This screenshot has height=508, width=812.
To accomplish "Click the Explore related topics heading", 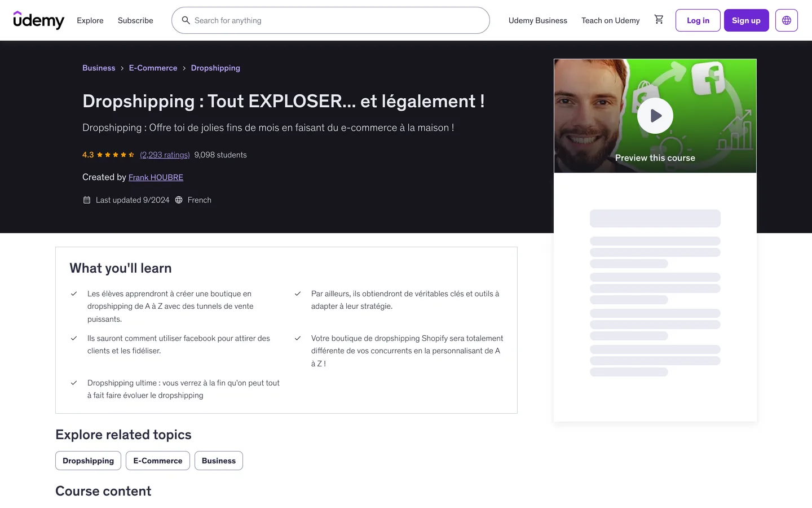I will coord(123,435).
